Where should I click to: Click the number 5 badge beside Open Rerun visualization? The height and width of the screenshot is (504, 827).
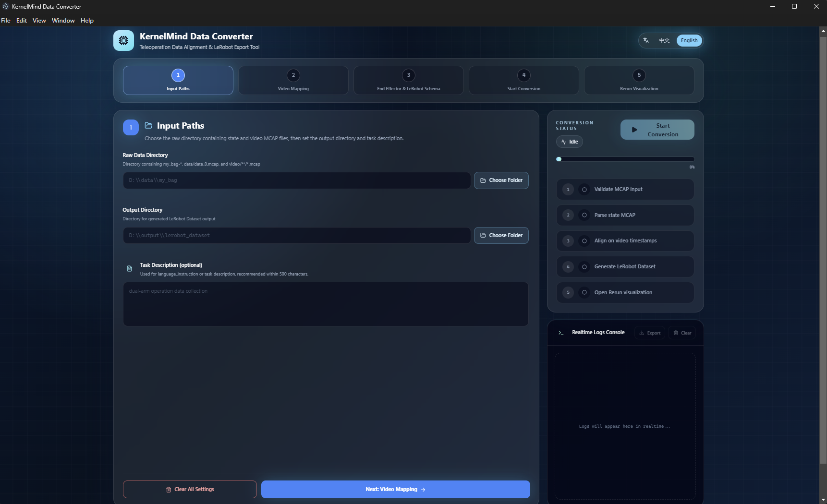point(568,292)
